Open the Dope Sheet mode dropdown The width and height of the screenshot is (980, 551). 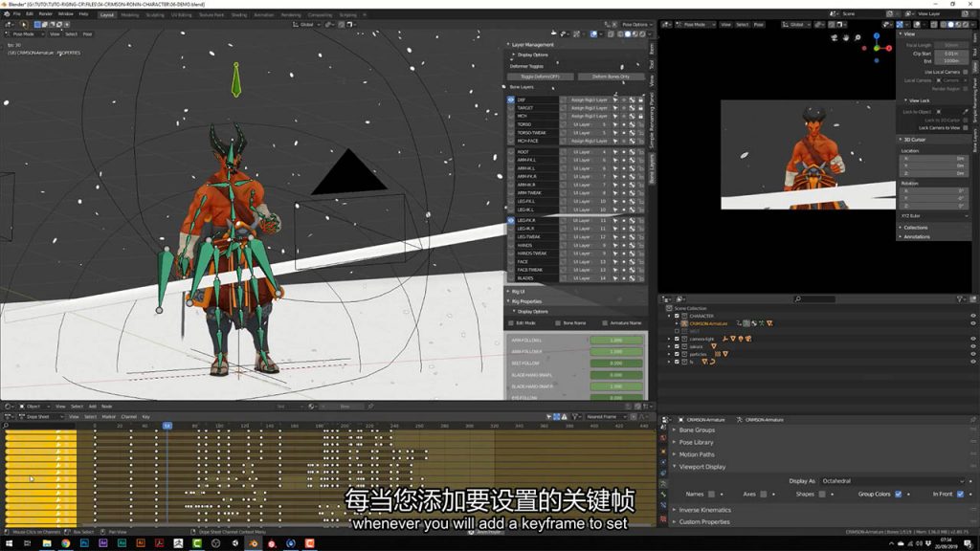pos(42,417)
